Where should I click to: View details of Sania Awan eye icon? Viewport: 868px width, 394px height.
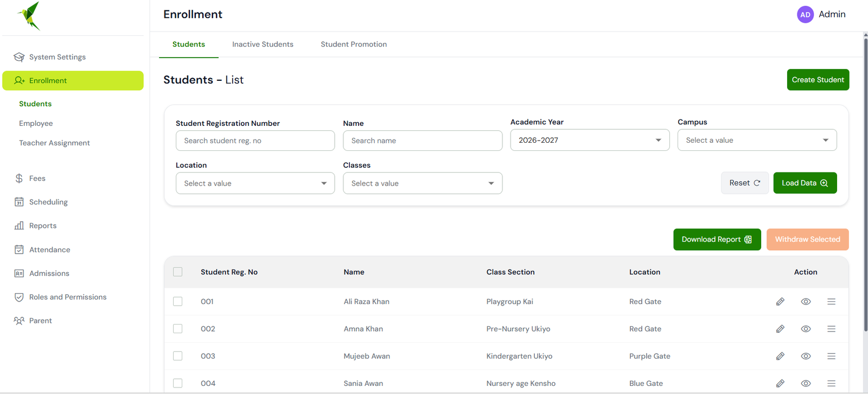(806, 383)
